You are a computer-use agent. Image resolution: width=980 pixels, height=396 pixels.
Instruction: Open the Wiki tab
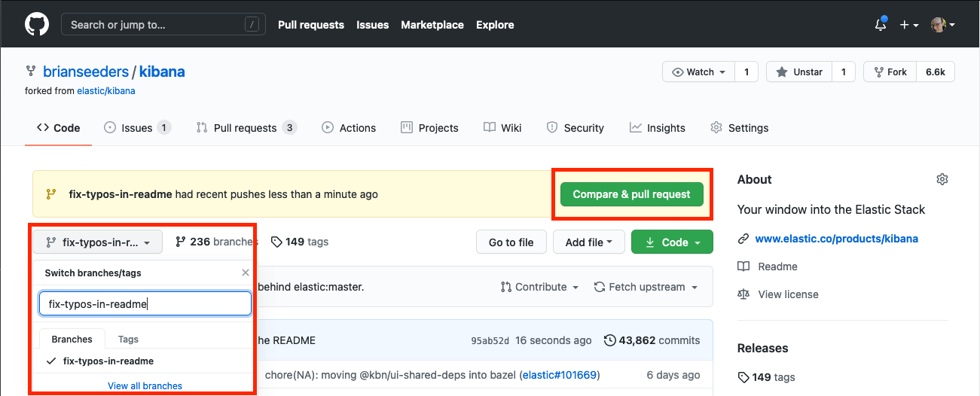(x=502, y=128)
